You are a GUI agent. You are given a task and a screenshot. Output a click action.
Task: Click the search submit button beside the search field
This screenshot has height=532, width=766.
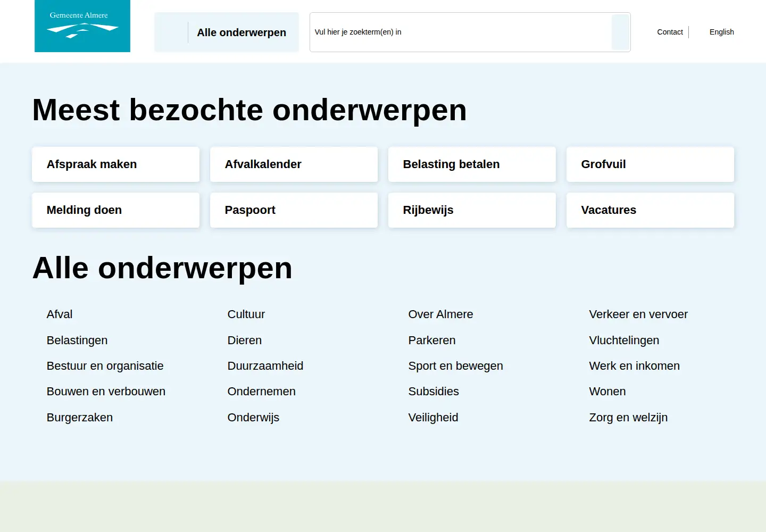tap(620, 32)
